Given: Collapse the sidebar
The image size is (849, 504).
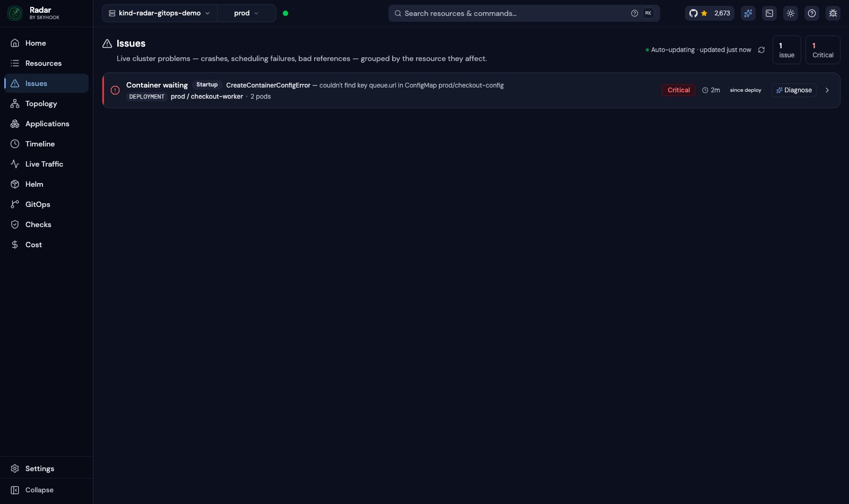Looking at the screenshot, I should (46, 490).
